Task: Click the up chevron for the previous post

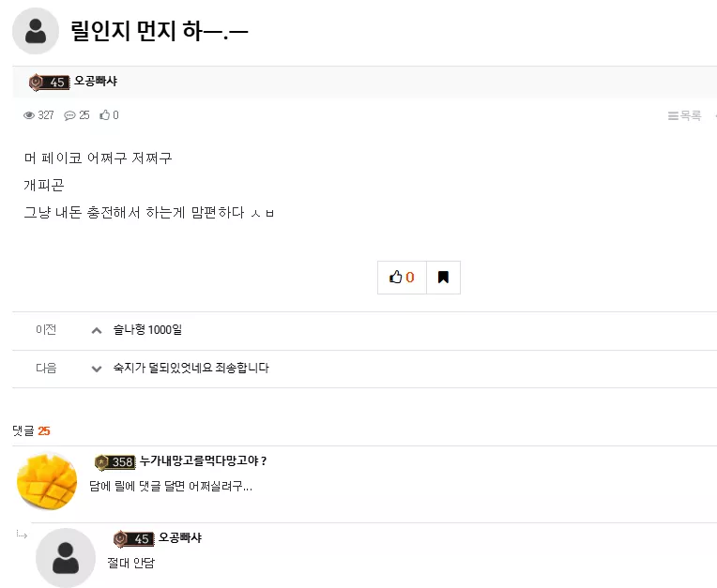Action: [97, 330]
